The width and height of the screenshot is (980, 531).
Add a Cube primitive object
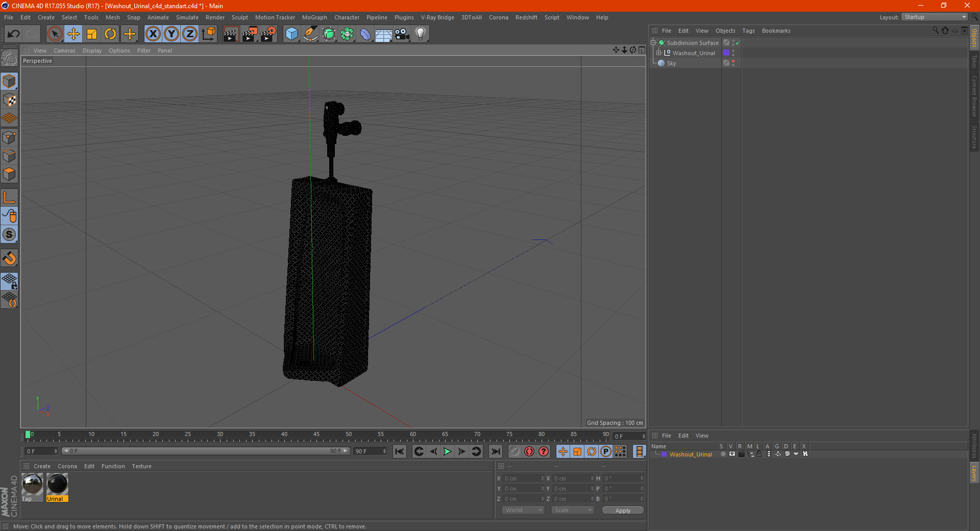(x=291, y=34)
